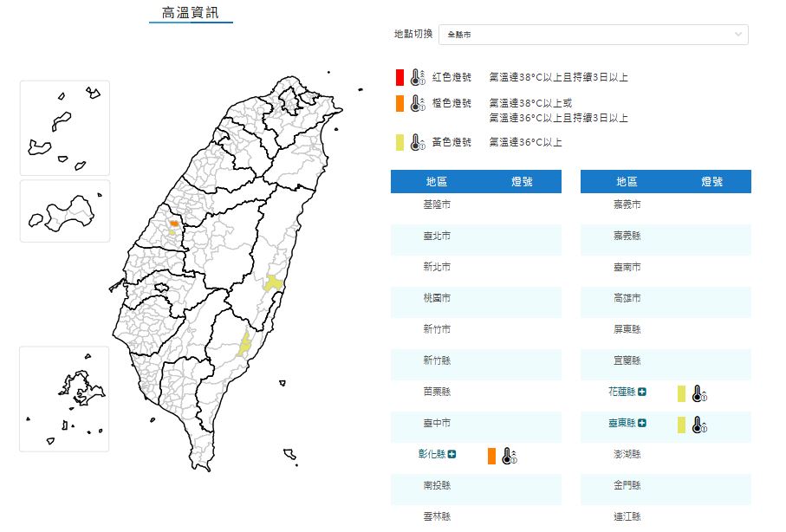The image size is (786, 532).
Task: Open the 臺東縣 county link
Action: pos(622,424)
